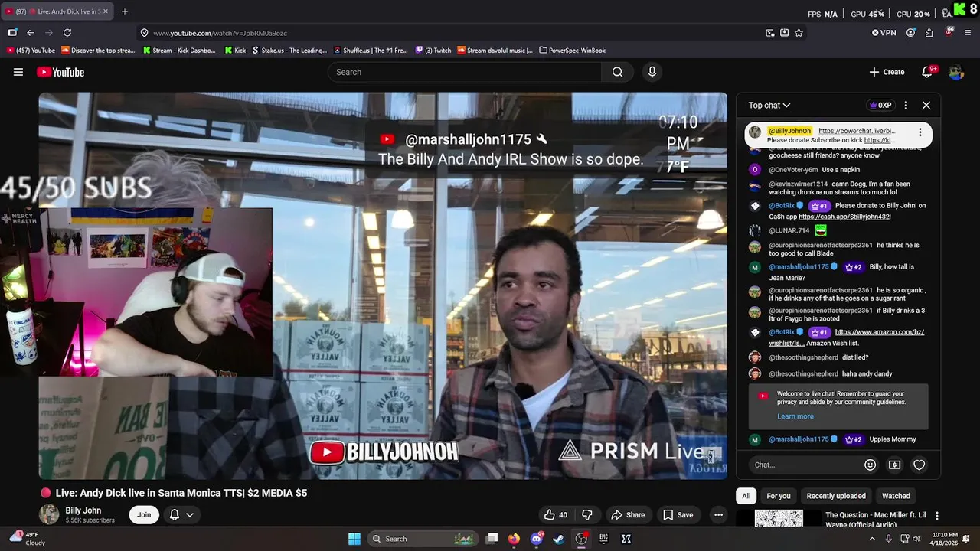Open the chat emoji picker
This screenshot has width=980, height=551.
[870, 465]
